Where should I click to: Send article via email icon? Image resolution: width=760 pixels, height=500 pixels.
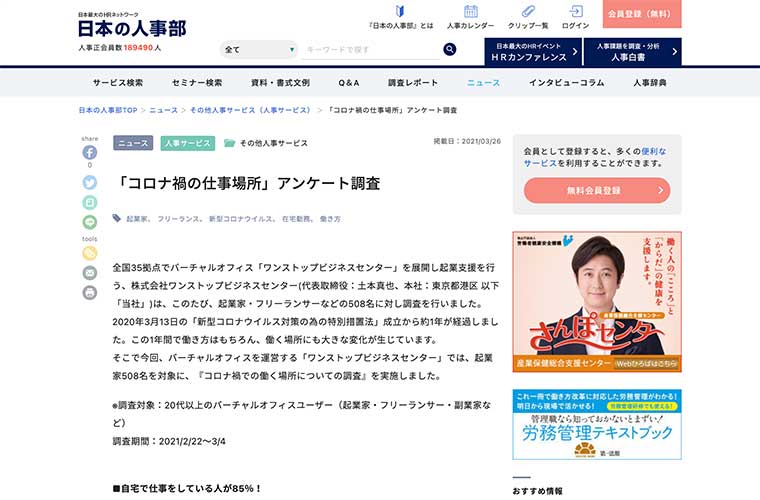[x=90, y=273]
